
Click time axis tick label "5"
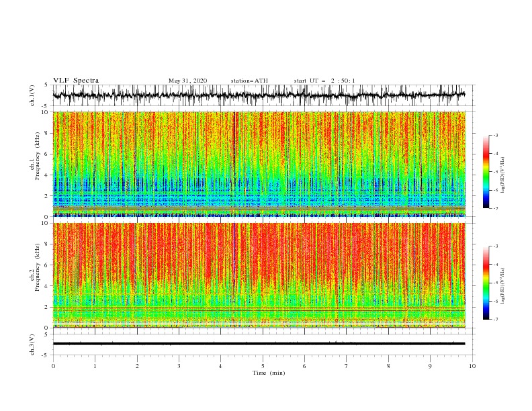tap(263, 366)
